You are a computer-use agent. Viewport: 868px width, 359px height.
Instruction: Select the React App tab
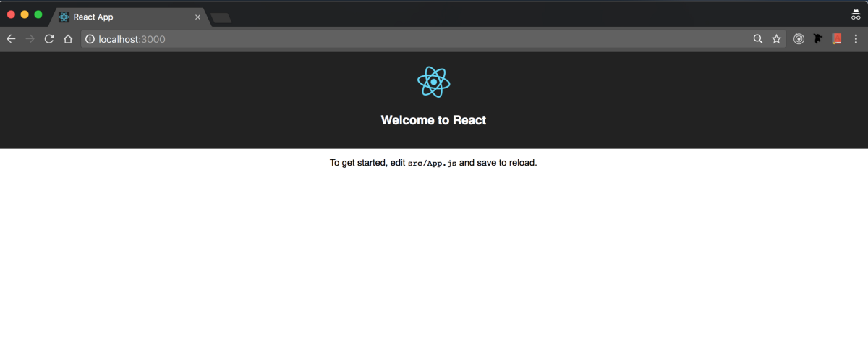(x=130, y=17)
